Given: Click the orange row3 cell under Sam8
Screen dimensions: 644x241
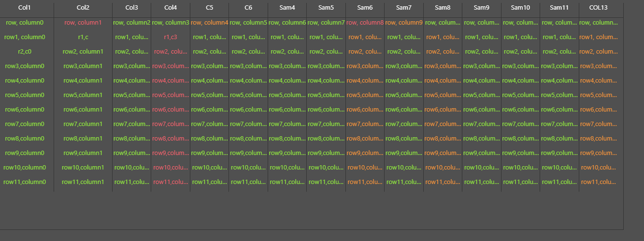Looking at the screenshot, I should pyautogui.click(x=443, y=66).
